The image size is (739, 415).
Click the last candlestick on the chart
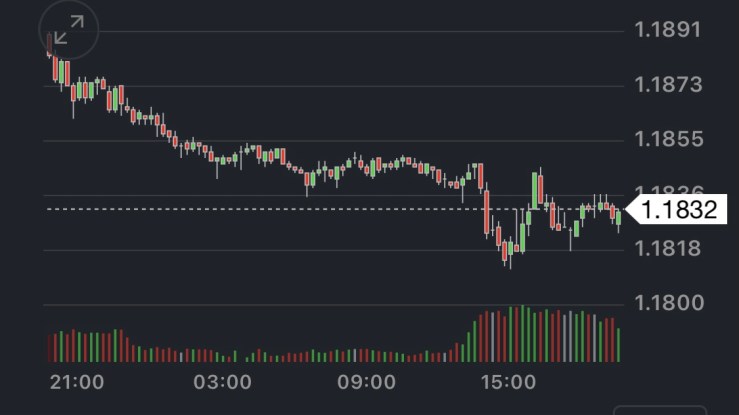pyautogui.click(x=618, y=217)
